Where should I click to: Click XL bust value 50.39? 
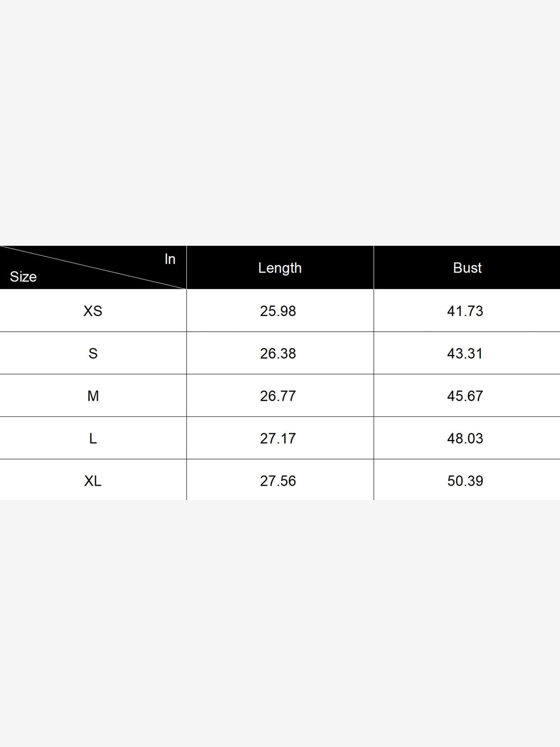[465, 481]
